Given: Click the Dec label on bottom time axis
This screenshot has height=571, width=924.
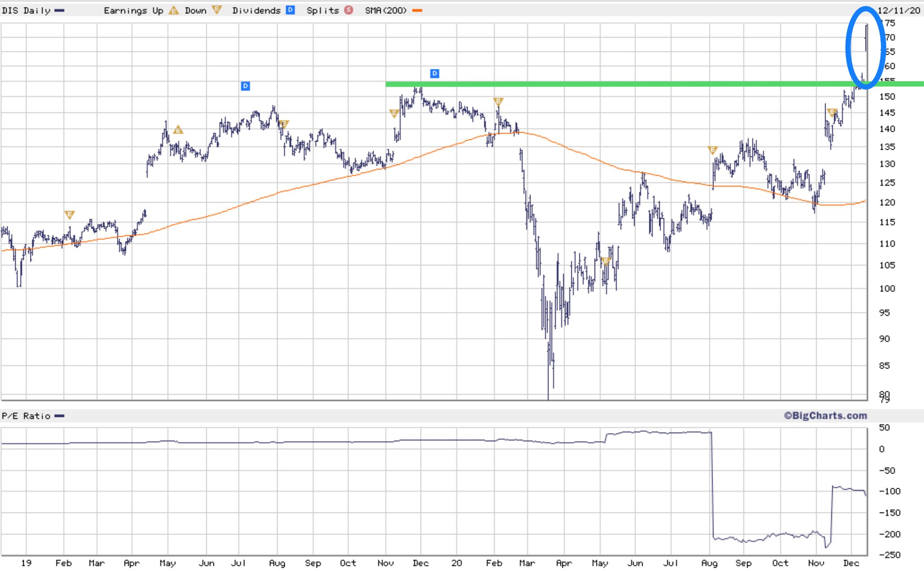Looking at the screenshot, I should [851, 563].
